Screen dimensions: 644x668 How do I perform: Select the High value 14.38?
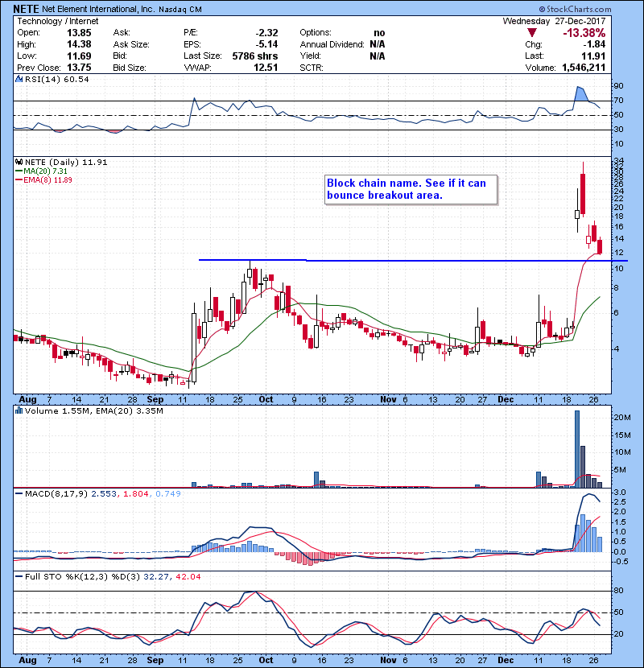[79, 44]
